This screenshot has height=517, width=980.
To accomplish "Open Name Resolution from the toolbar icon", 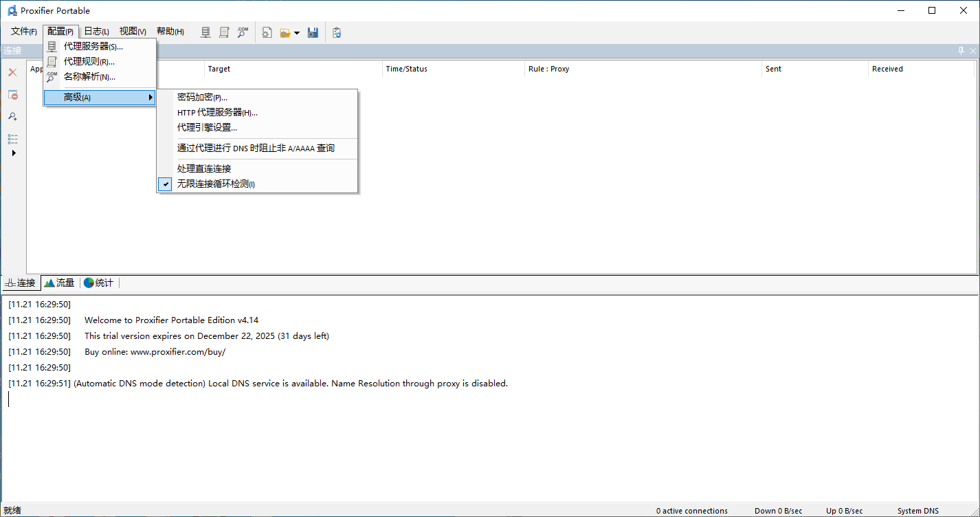I will [243, 32].
